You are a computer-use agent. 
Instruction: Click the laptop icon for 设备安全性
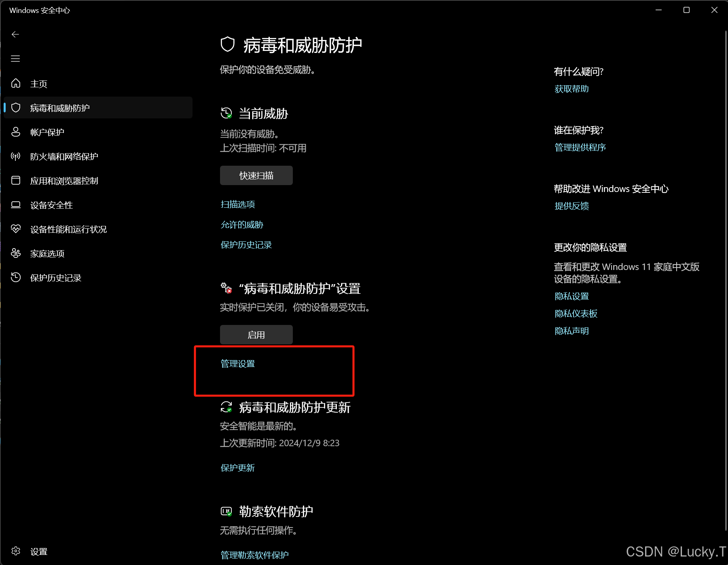(16, 204)
